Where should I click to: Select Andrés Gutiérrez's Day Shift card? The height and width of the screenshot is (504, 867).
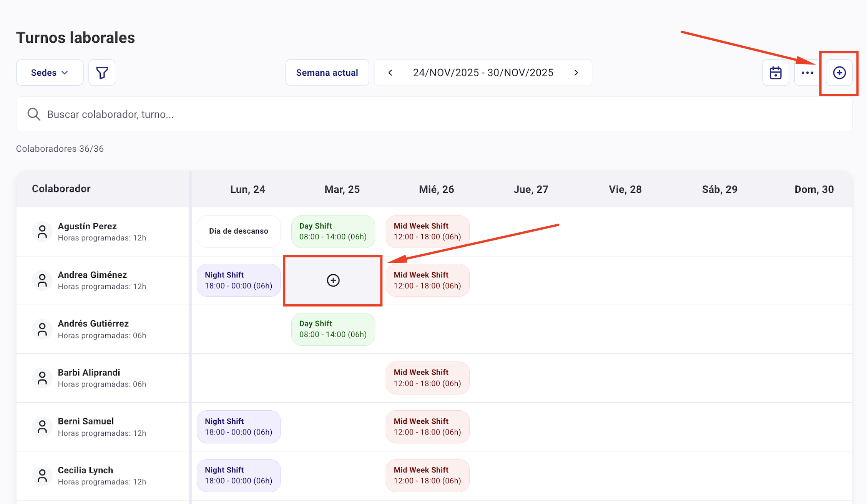coord(333,329)
